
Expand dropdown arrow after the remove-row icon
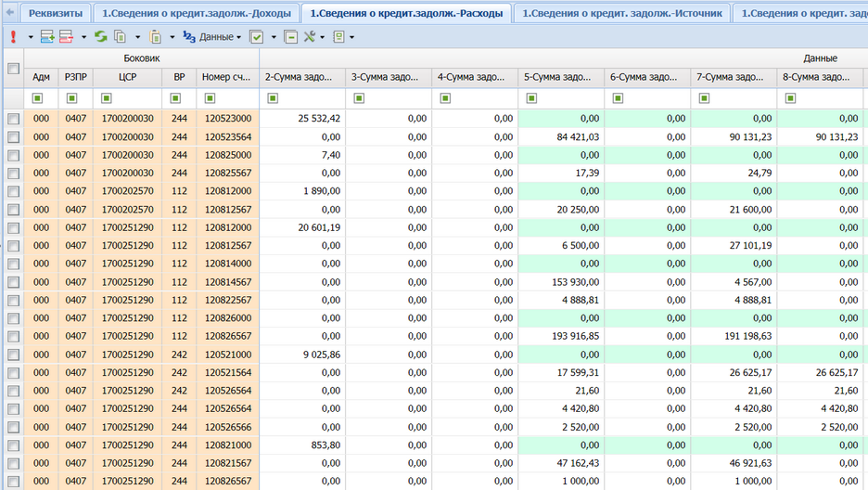pos(83,37)
